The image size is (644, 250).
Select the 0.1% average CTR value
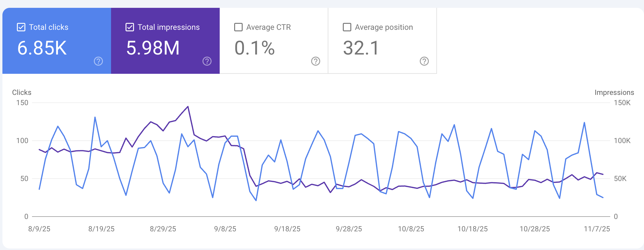(254, 48)
